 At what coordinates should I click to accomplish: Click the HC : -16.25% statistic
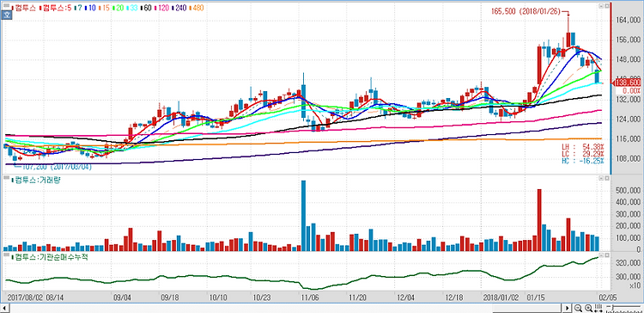click(x=582, y=161)
